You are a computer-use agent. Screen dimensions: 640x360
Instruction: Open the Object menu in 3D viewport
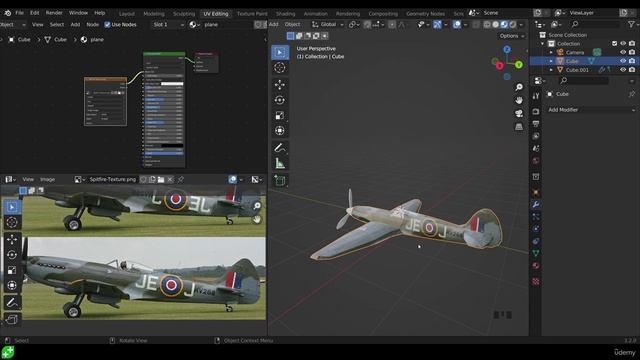click(x=292, y=24)
